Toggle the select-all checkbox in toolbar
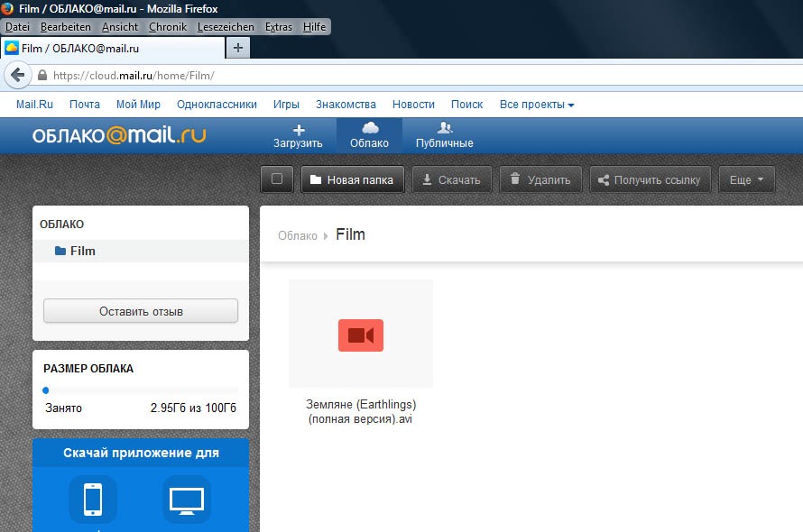This screenshot has height=532, width=803. pos(277,179)
